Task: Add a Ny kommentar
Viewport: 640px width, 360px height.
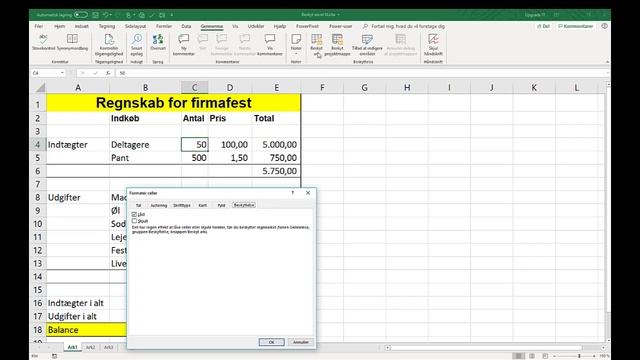Action: pos(184,45)
